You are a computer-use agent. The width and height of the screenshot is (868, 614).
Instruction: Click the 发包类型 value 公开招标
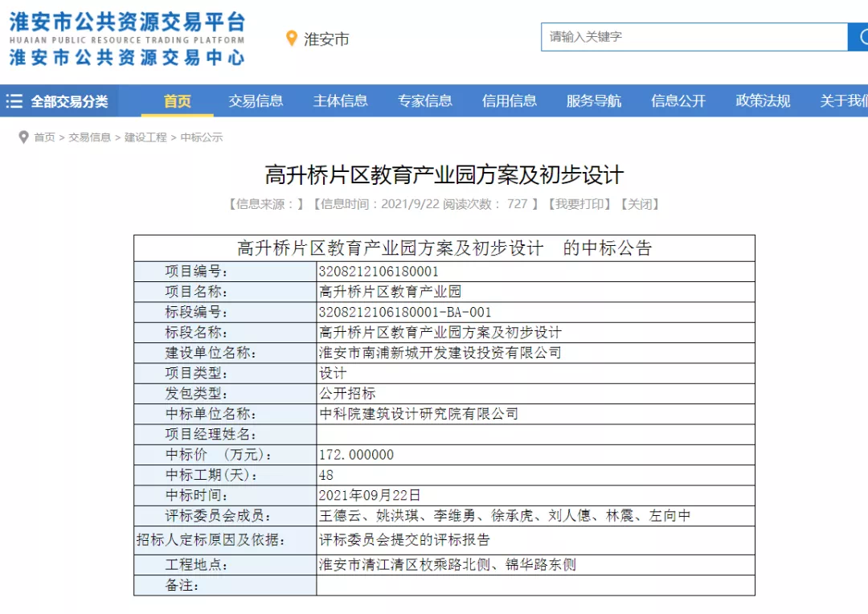coord(347,394)
